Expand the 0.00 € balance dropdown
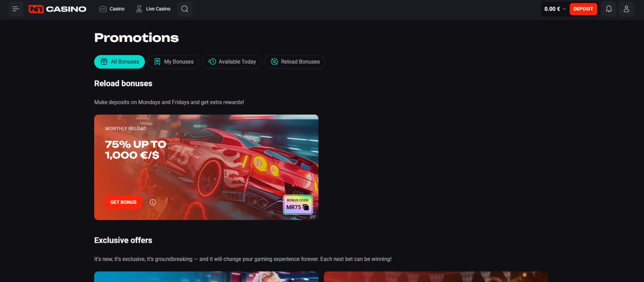This screenshot has width=644, height=282. click(x=555, y=9)
